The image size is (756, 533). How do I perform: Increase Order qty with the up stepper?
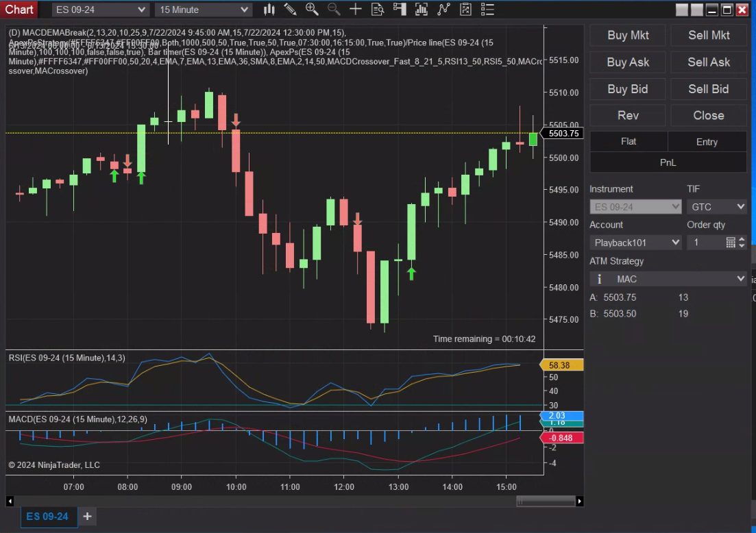click(742, 238)
